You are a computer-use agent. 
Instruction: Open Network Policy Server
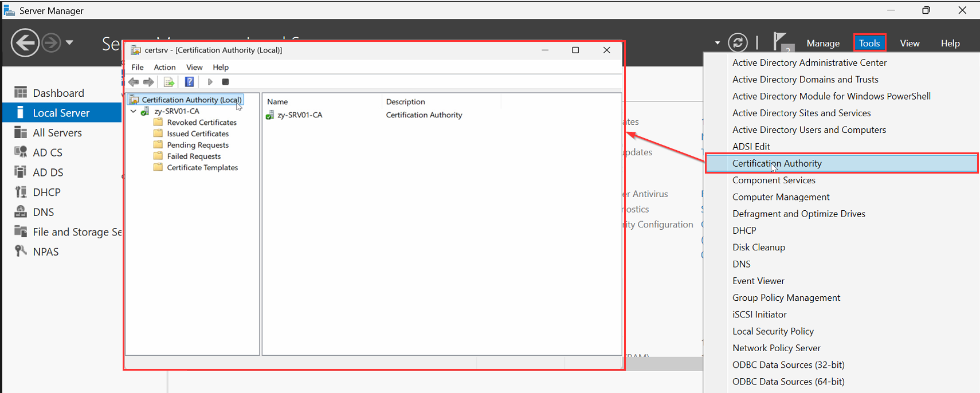776,348
